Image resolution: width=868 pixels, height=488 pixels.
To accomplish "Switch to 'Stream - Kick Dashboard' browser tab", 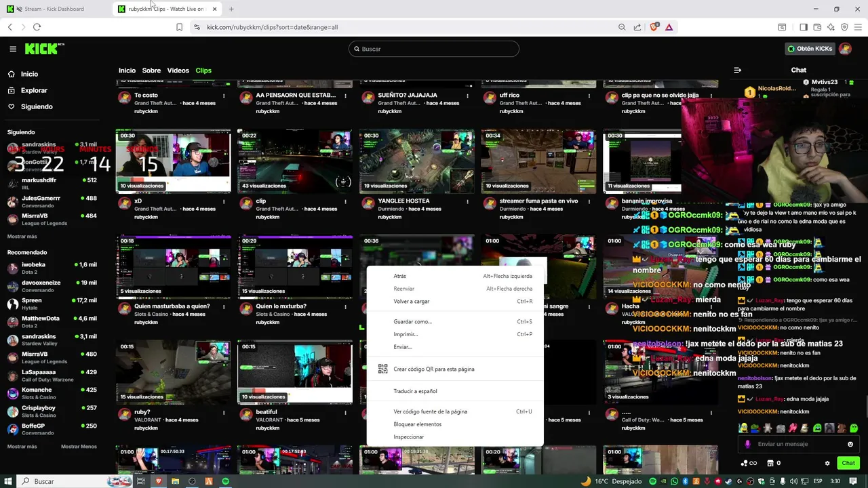I will [x=54, y=9].
